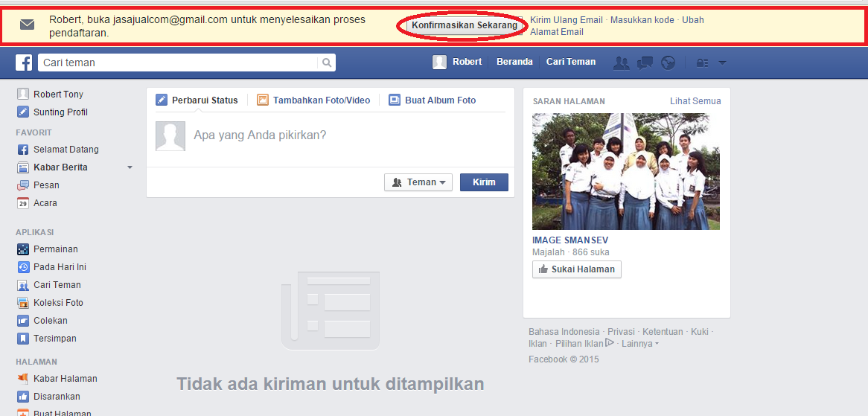Click the privacy shortcuts lock icon
Screen dimensions: 868x416
[701, 63]
